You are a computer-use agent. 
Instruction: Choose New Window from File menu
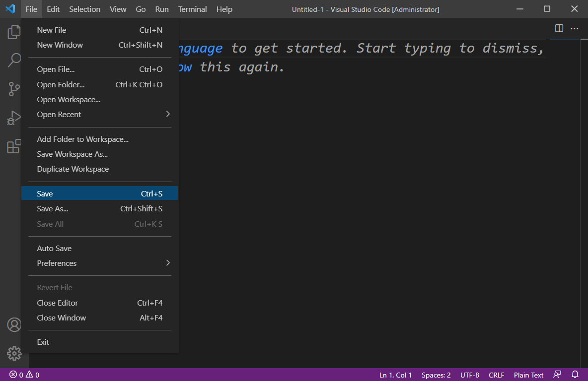pos(99,45)
